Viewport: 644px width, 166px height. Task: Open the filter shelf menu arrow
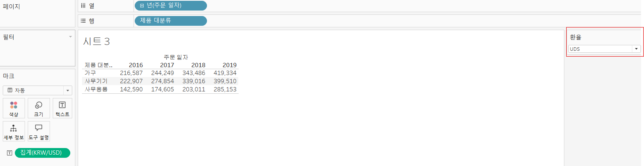[x=70, y=37]
